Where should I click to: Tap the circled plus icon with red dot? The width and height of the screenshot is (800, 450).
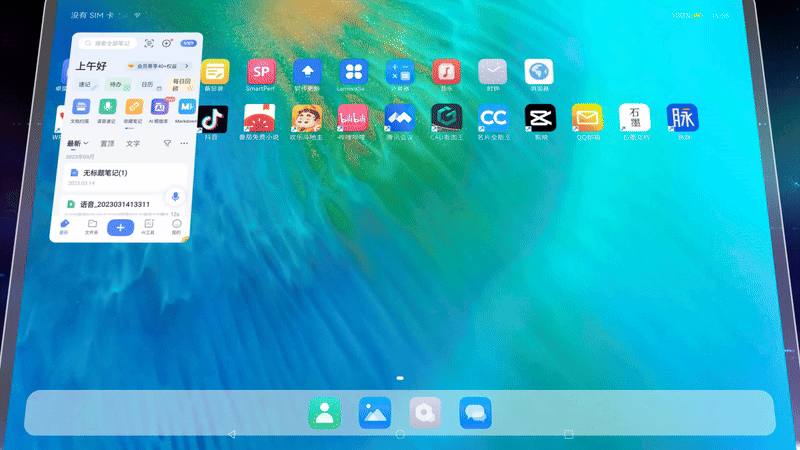pyautogui.click(x=167, y=43)
